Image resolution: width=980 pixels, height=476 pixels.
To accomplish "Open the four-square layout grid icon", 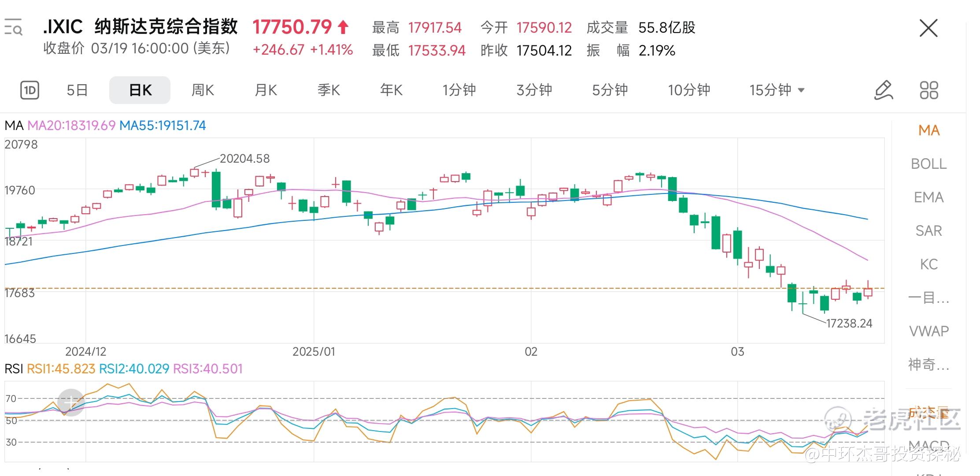I will coord(929,90).
